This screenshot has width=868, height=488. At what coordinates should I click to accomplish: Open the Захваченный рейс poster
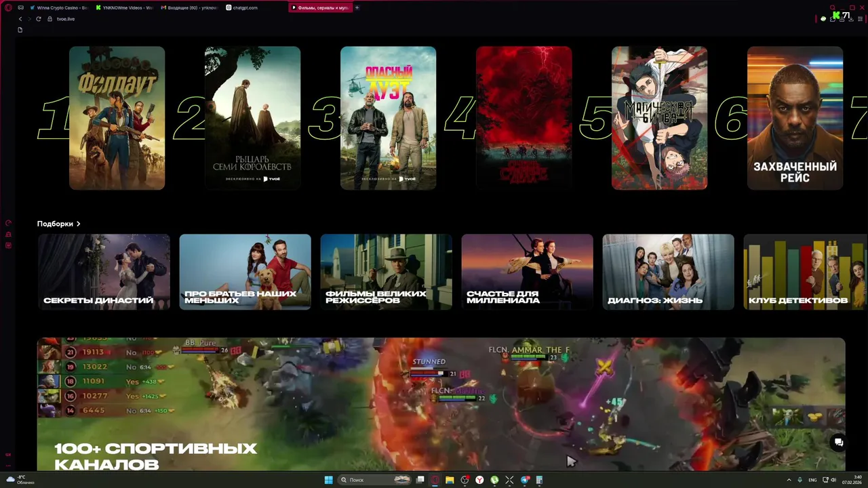(795, 118)
